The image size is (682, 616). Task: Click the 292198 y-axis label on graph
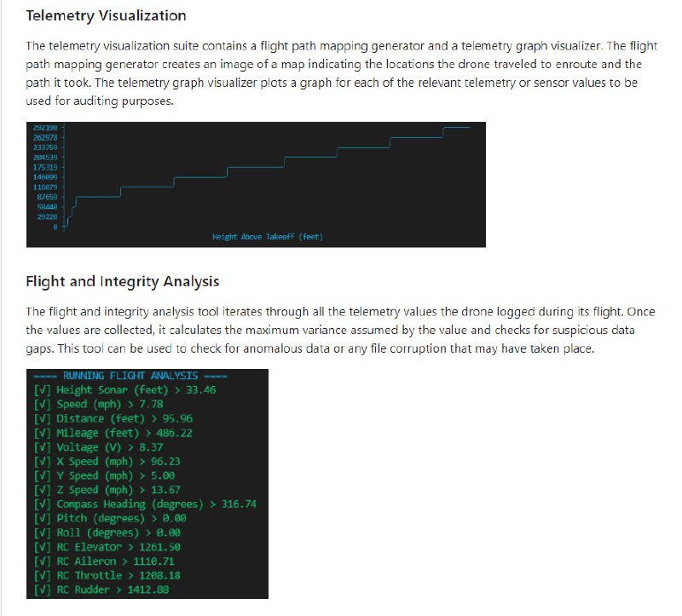pyautogui.click(x=44, y=127)
